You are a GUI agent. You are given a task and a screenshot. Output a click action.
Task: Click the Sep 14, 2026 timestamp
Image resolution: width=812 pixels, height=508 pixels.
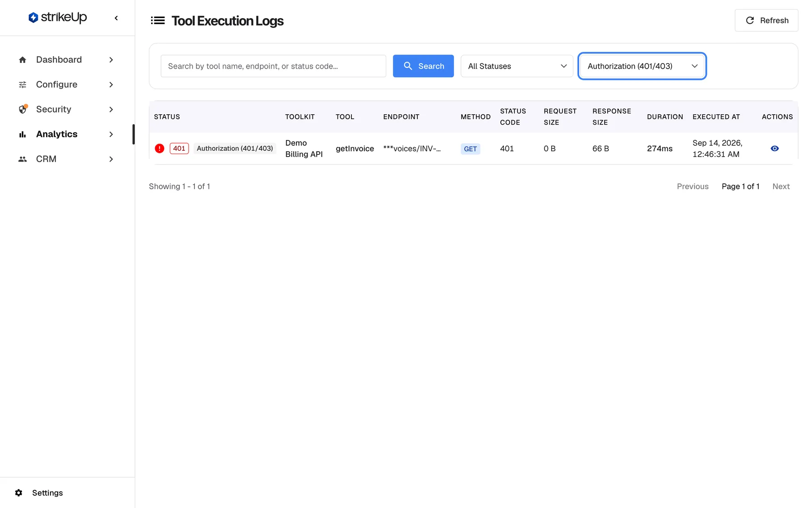click(717, 149)
